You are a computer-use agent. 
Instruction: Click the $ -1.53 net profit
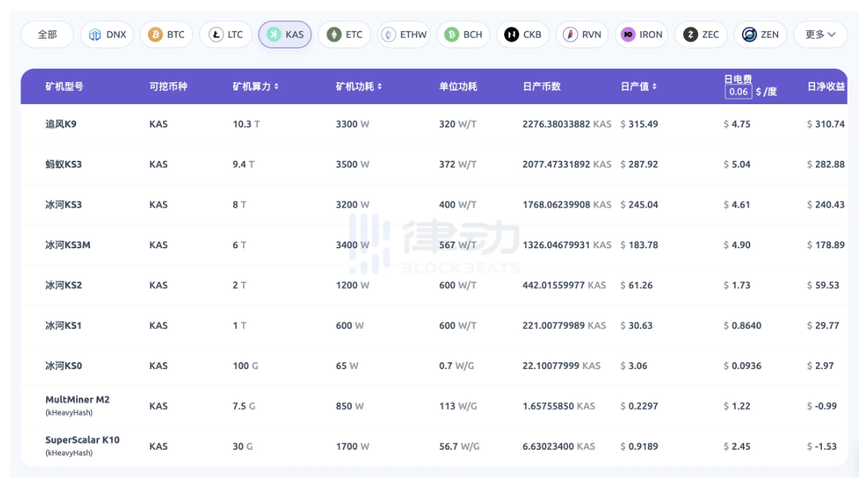click(822, 447)
